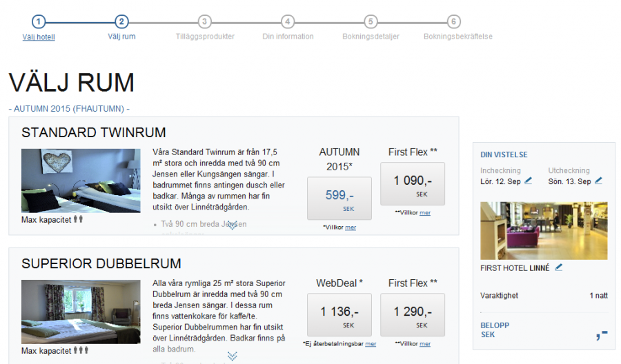The height and width of the screenshot is (364, 621).
Task: Click step 5 circle Bokningsdetaljer
Action: [x=371, y=22]
